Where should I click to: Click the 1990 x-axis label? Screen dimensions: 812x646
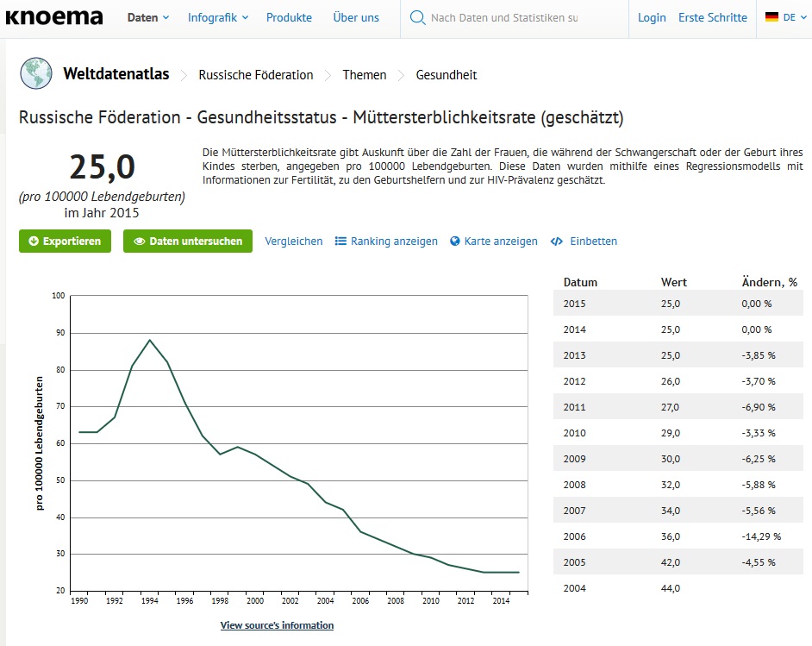[79, 601]
